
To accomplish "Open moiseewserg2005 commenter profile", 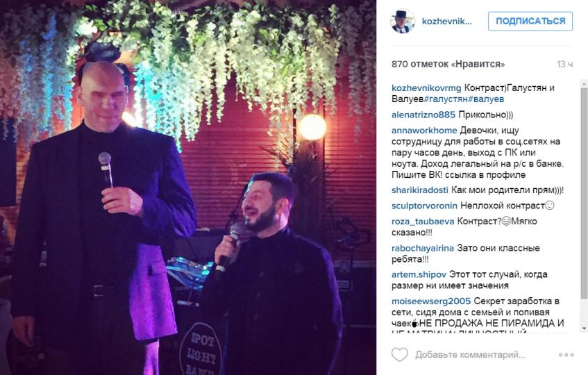I will click(431, 301).
